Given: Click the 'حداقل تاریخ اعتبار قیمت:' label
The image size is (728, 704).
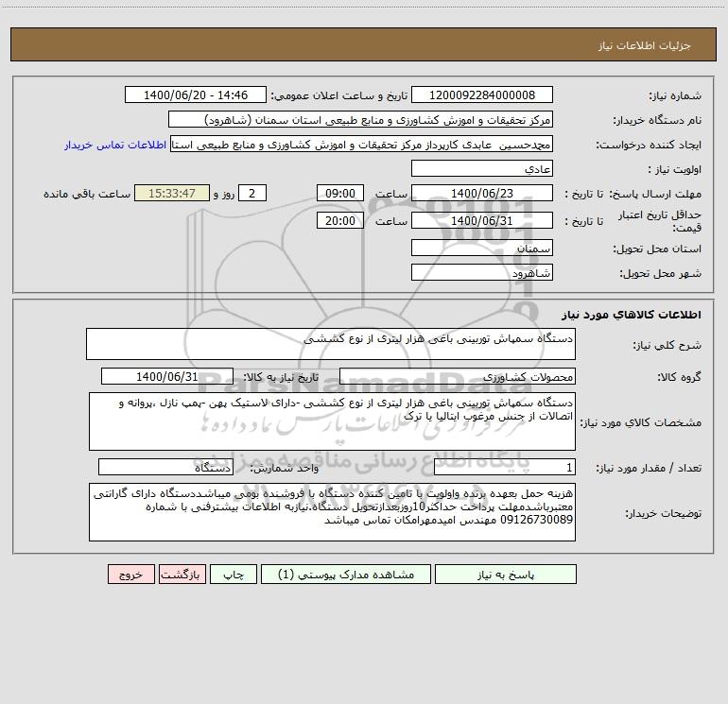Looking at the screenshot, I should coord(660,221).
